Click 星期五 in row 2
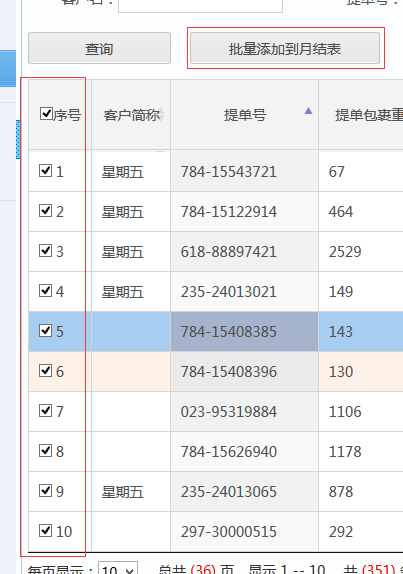 point(122,212)
